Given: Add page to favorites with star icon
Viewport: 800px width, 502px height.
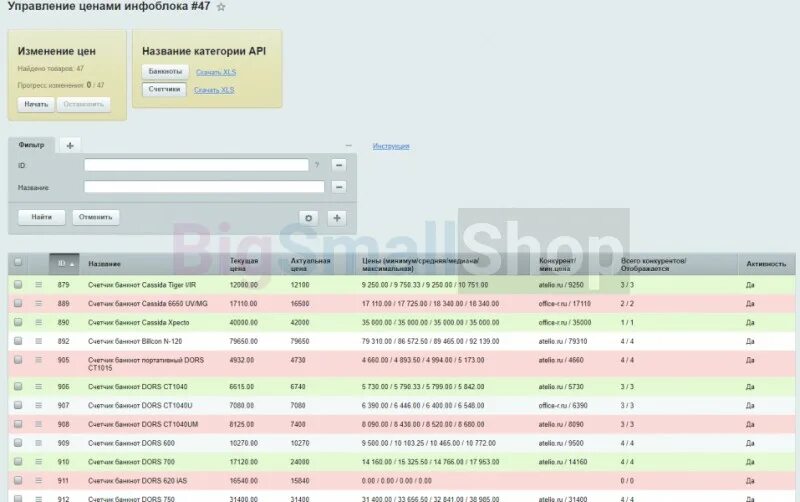Looking at the screenshot, I should click(x=221, y=8).
